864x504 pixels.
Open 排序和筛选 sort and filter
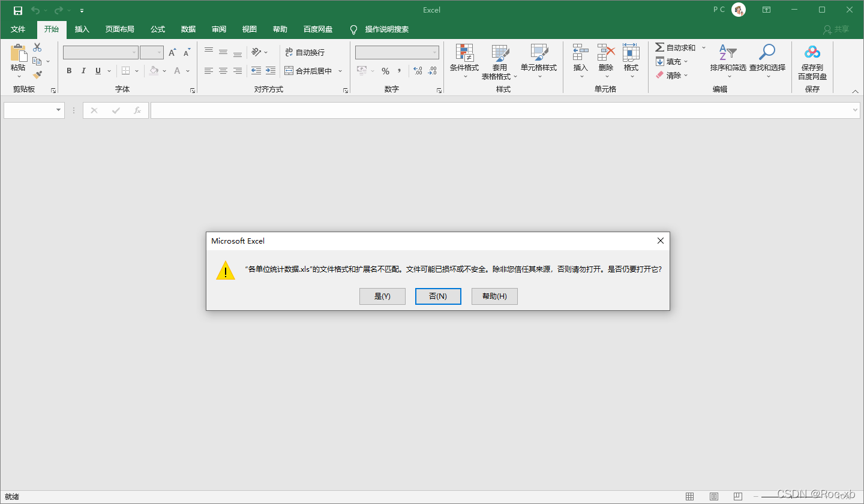pyautogui.click(x=728, y=61)
